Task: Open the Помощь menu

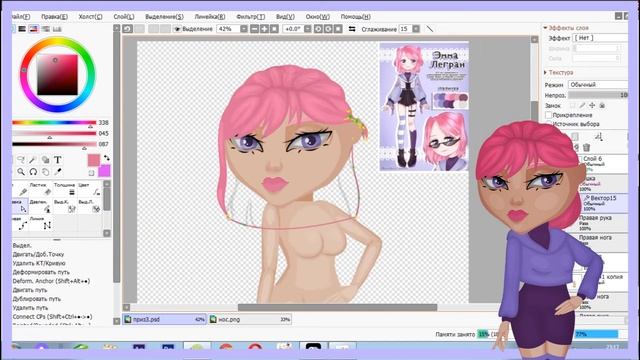Action: (x=356, y=17)
